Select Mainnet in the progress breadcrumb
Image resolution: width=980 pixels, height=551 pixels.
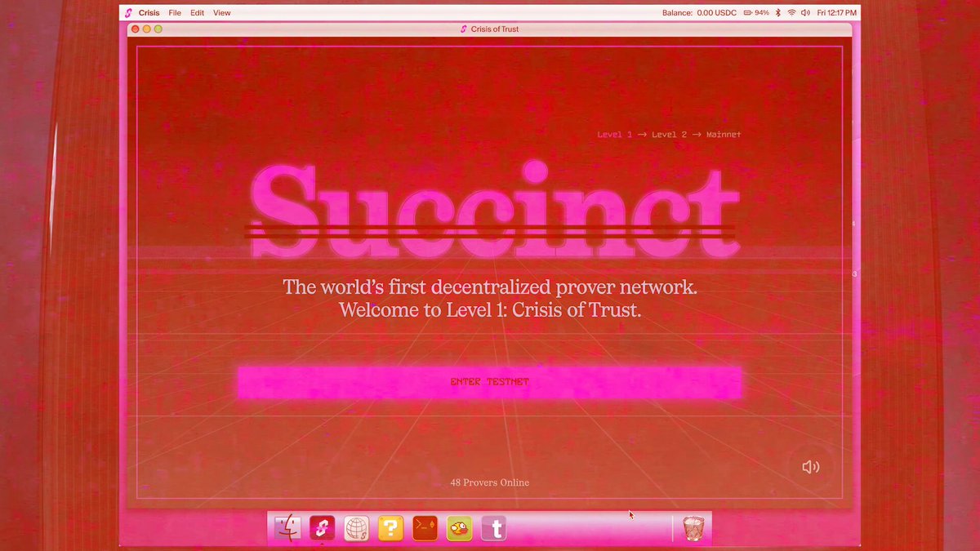(x=724, y=135)
